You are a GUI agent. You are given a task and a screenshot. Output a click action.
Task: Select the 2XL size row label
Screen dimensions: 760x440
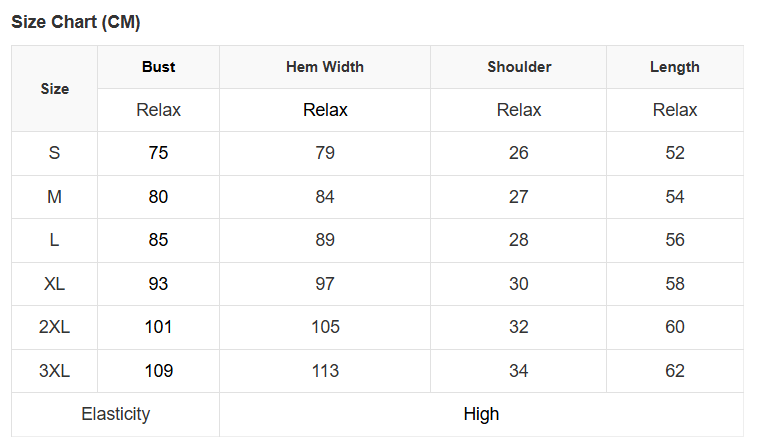[55, 327]
